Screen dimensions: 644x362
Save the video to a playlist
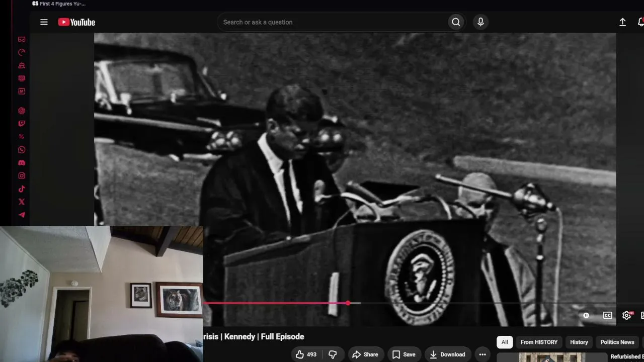404,354
